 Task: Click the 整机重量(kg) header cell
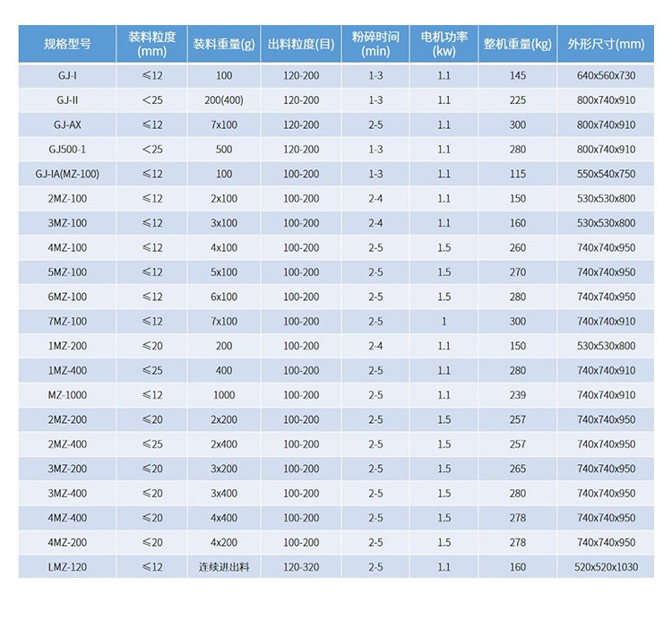[x=517, y=44]
